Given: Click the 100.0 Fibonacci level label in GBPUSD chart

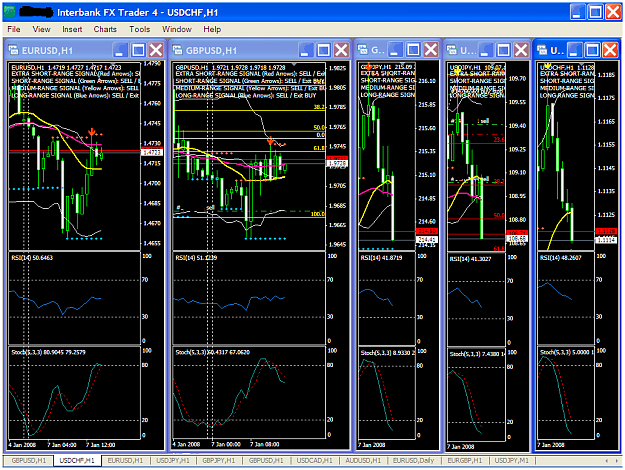Looking at the screenshot, I should coord(318,214).
